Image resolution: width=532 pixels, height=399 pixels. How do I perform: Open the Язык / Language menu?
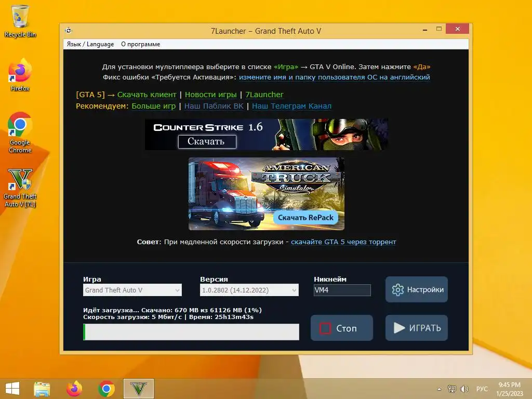[90, 44]
